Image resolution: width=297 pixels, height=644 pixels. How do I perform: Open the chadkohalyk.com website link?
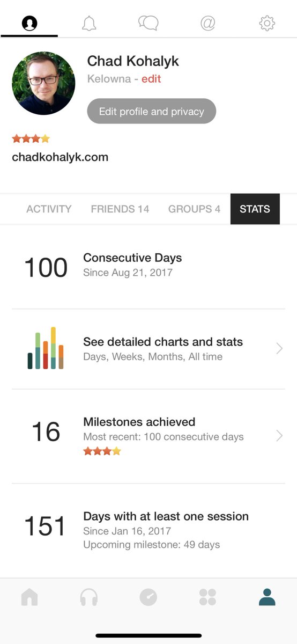(60, 157)
